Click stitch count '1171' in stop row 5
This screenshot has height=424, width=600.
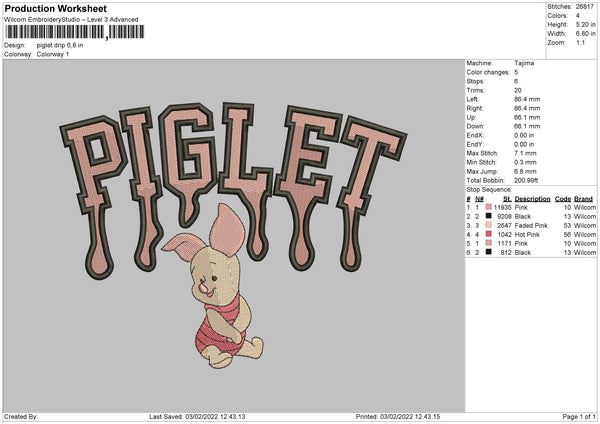click(504, 243)
